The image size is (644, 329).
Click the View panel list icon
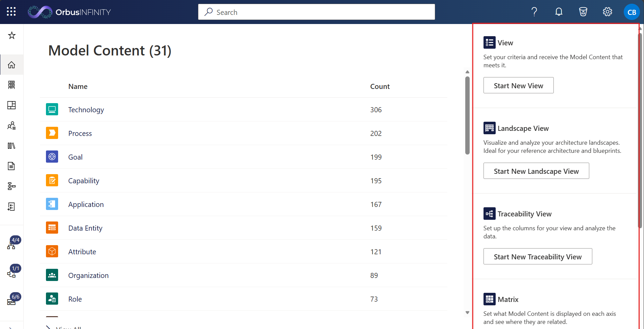pos(490,43)
